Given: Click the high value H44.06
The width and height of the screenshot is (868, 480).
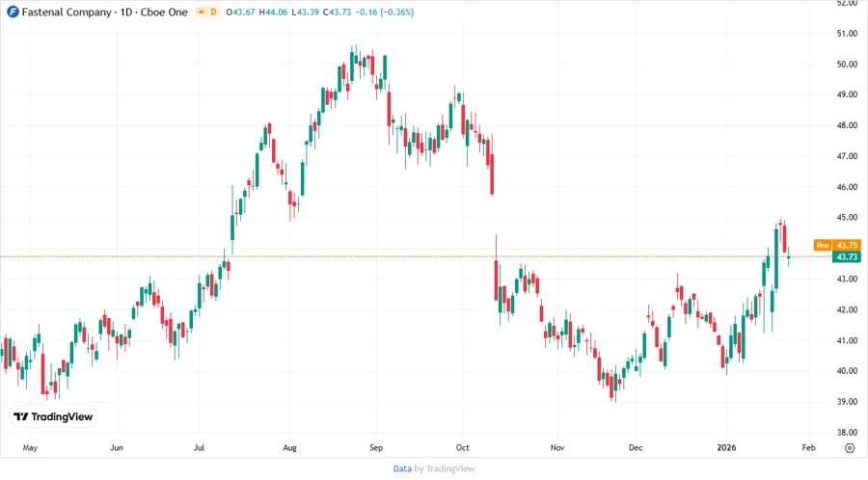Looking at the screenshot, I should click(274, 12).
